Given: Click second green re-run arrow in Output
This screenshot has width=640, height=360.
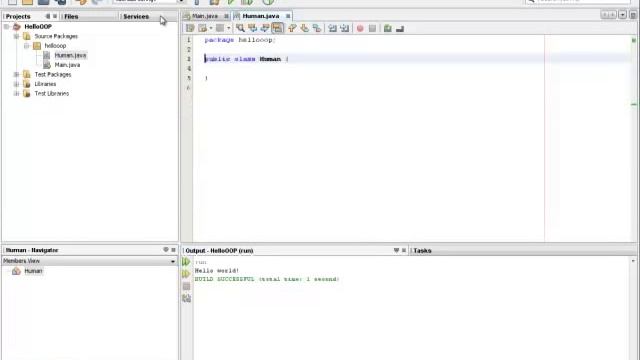Looking at the screenshot, I should coord(186,274).
